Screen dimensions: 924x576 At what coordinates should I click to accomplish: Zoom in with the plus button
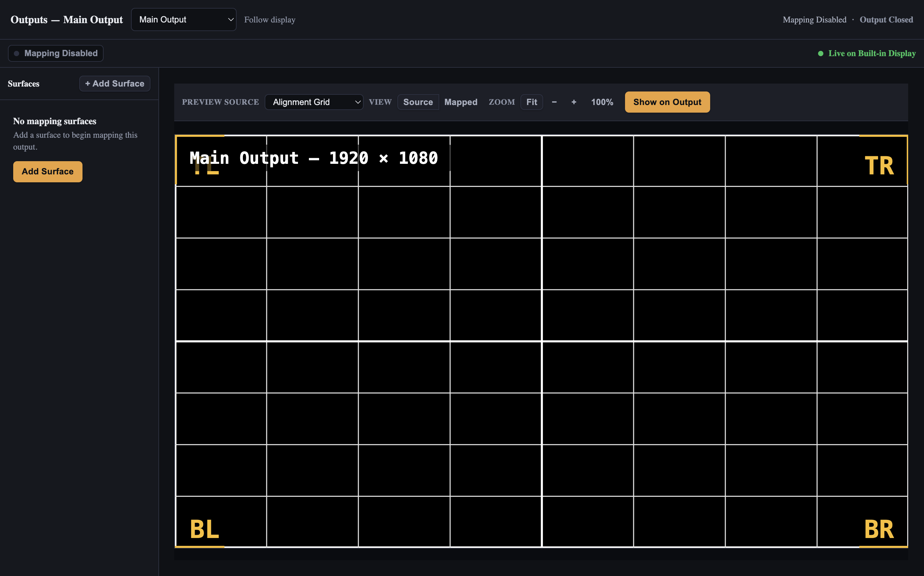(x=574, y=102)
